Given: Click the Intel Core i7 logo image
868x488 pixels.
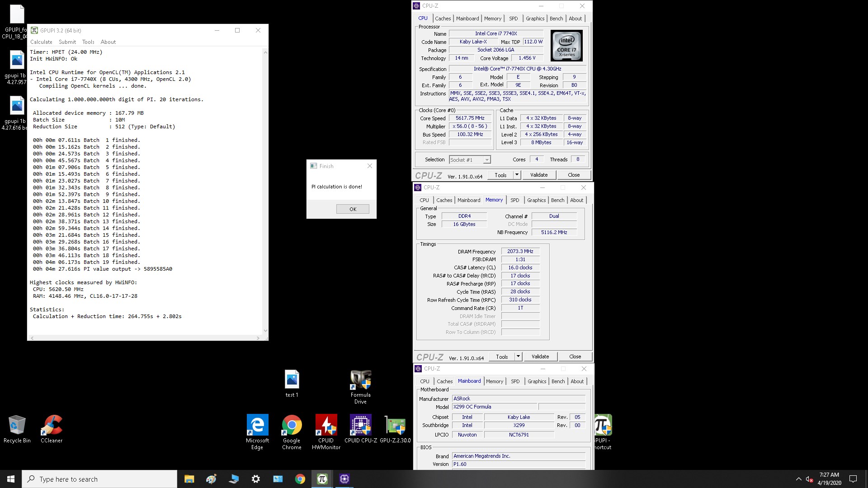Looking at the screenshot, I should [566, 46].
